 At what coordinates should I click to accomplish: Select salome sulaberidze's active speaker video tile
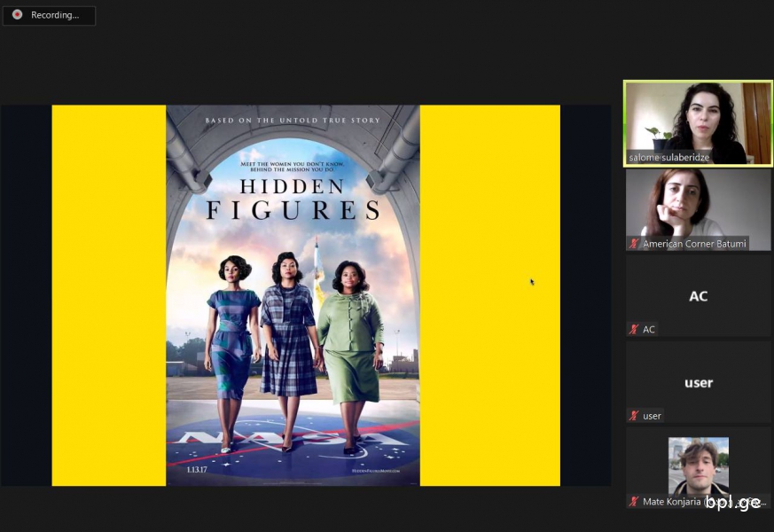coord(698,123)
